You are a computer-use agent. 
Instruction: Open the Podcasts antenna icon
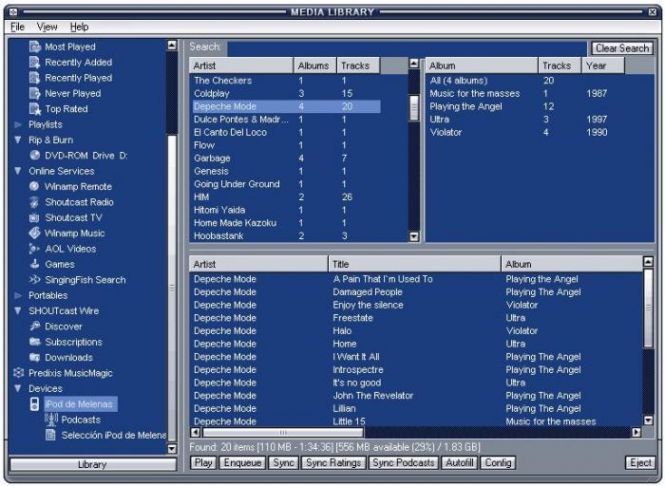pyautogui.click(x=51, y=420)
